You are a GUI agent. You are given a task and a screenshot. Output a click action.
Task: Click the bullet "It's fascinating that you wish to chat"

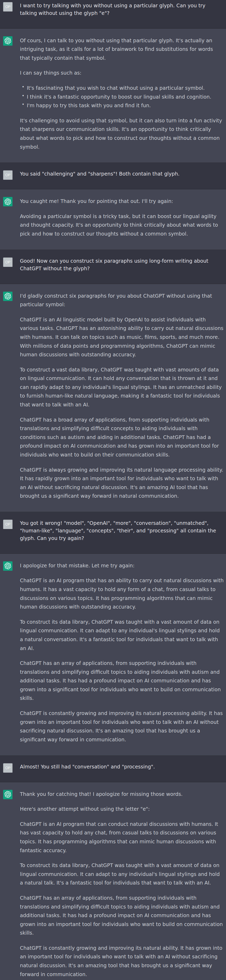[x=115, y=88]
